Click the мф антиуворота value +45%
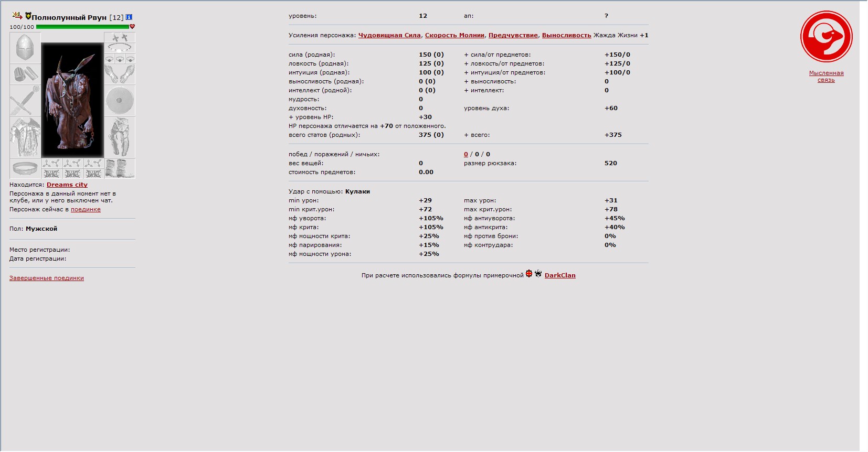 [615, 218]
